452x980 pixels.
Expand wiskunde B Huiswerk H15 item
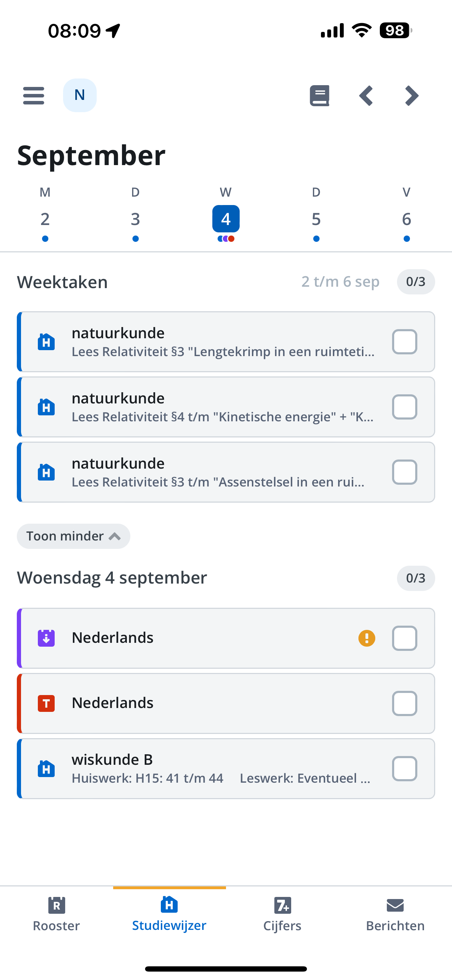pos(226,769)
